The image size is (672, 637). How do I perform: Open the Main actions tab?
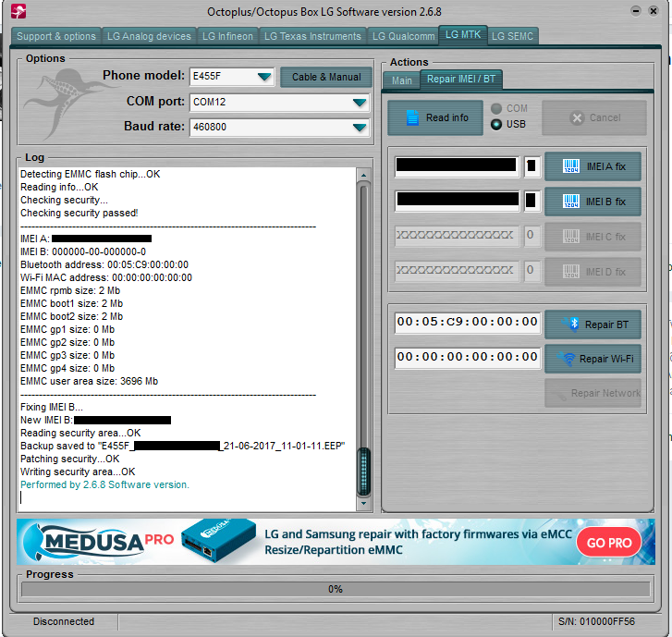coord(401,80)
